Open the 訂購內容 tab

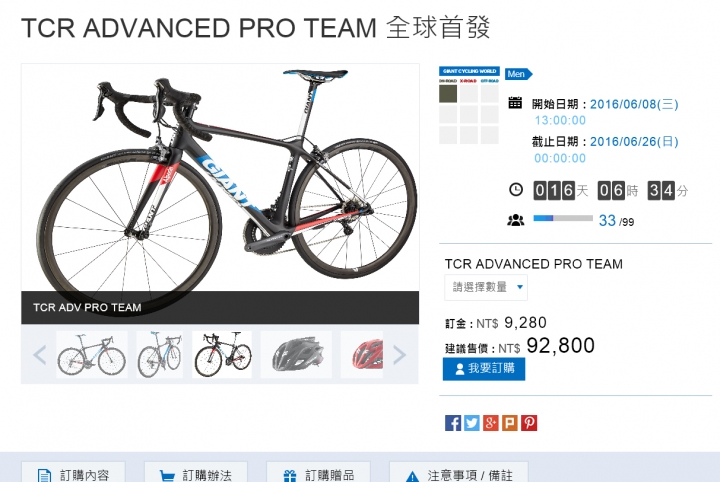pyautogui.click(x=73, y=473)
